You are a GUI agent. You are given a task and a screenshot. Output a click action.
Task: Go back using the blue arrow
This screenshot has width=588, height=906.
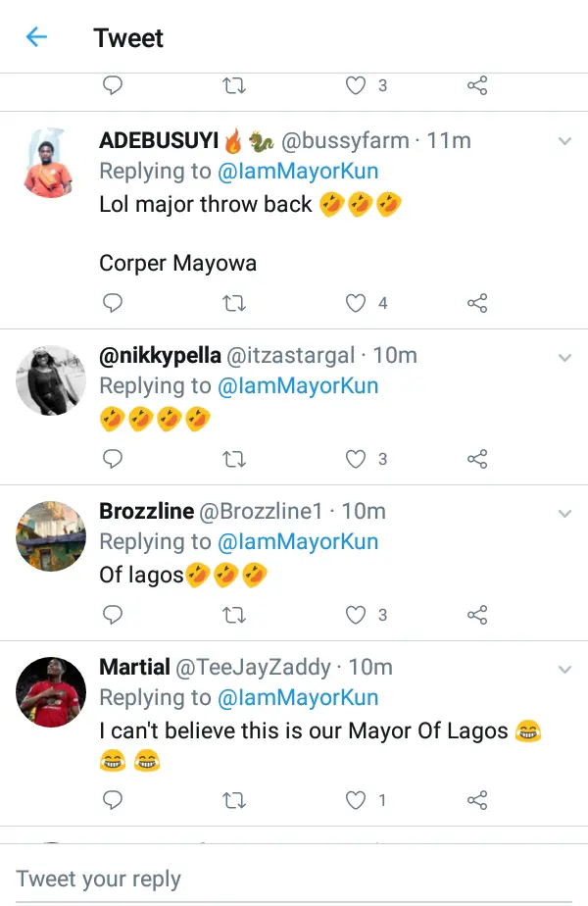(37, 38)
